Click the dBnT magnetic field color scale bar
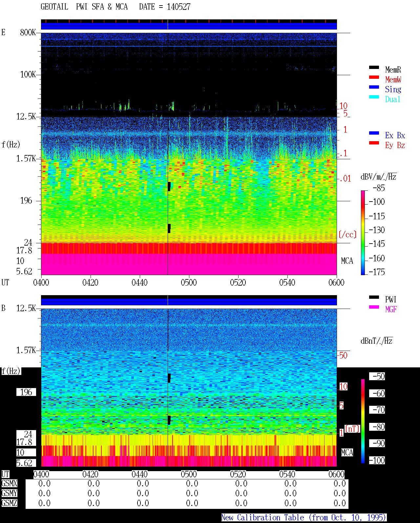420x523 pixels. (363, 421)
